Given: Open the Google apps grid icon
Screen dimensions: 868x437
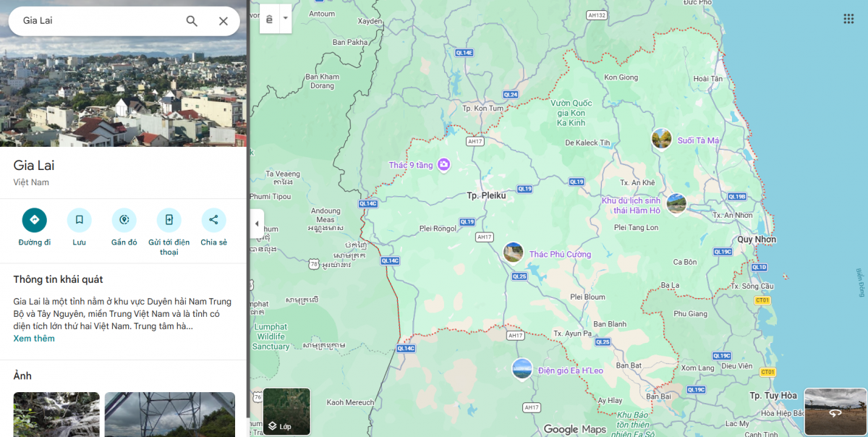Looking at the screenshot, I should click(x=848, y=18).
